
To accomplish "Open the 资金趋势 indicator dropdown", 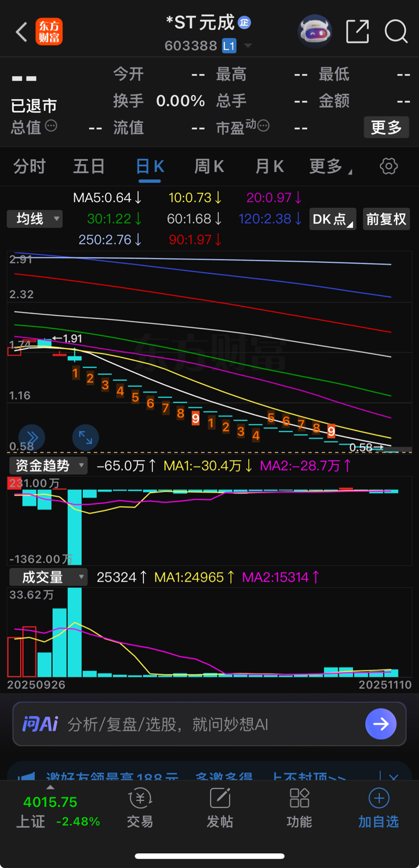I will (x=49, y=466).
